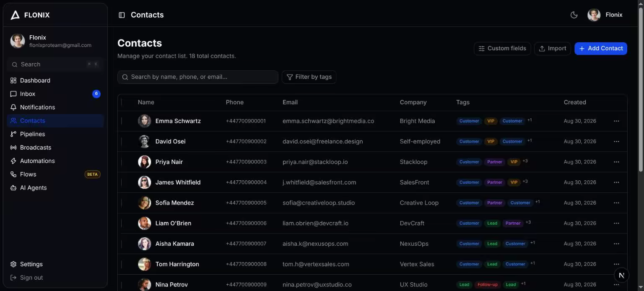Click the company name Stackloop
This screenshot has width=644, height=291.
coord(413,162)
